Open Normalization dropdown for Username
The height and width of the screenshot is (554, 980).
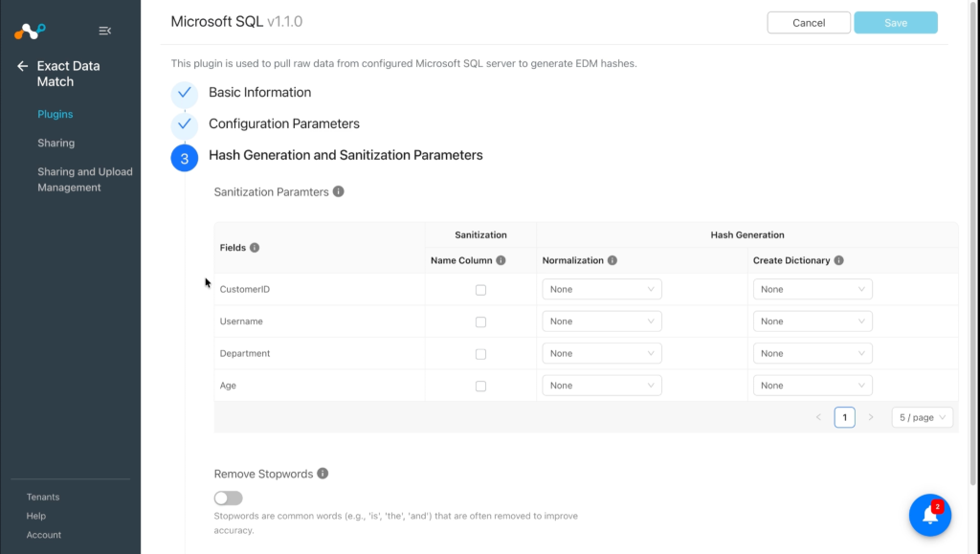[602, 321]
